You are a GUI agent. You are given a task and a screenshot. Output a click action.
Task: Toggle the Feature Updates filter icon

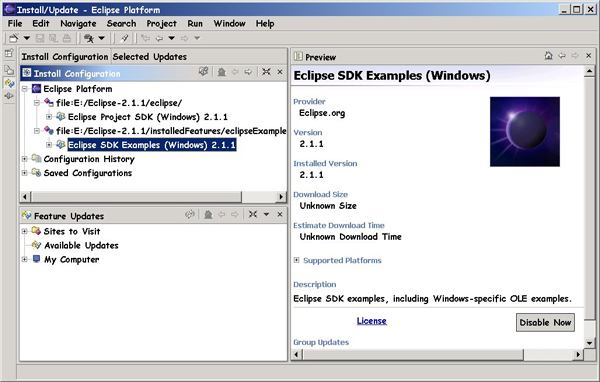click(x=190, y=214)
